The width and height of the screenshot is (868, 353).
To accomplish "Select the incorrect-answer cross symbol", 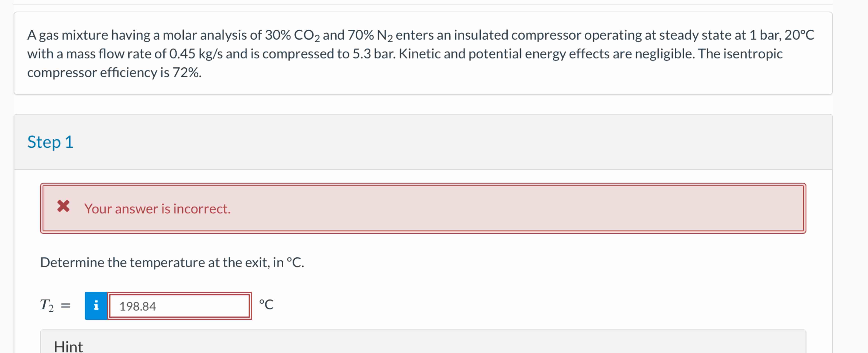I will (x=64, y=208).
